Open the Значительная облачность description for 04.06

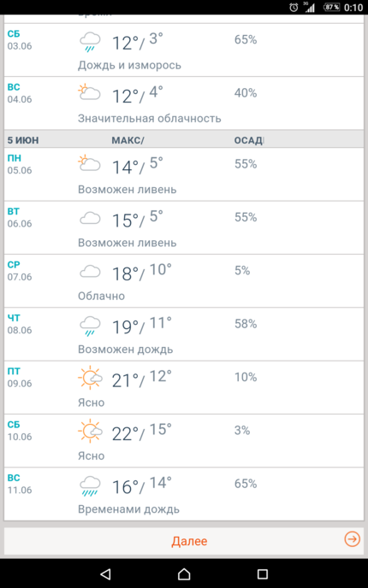150,119
